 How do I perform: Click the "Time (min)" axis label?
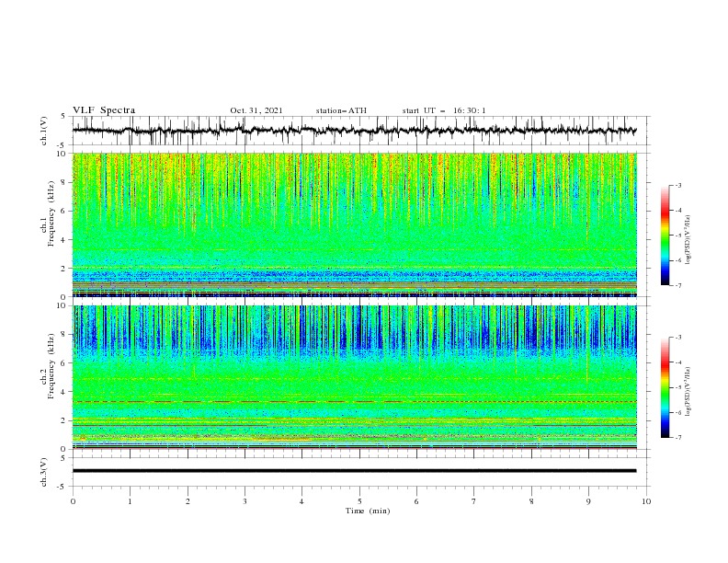368,511
